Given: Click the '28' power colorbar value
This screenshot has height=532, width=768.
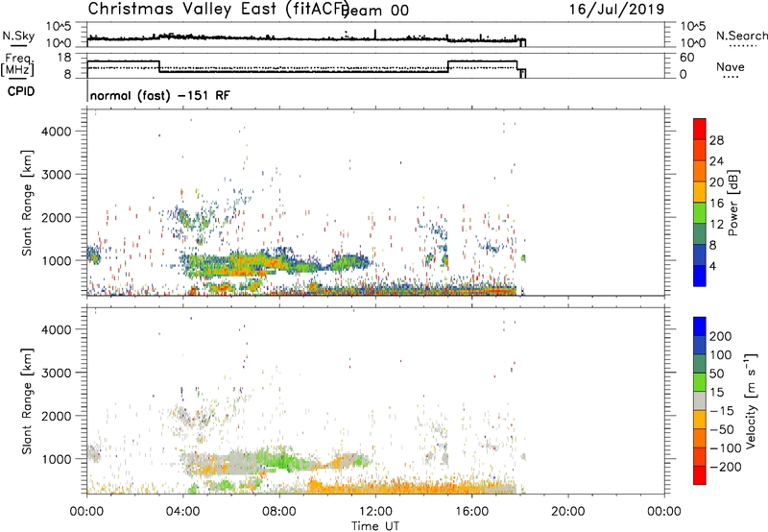Looking at the screenshot, I should [716, 140].
